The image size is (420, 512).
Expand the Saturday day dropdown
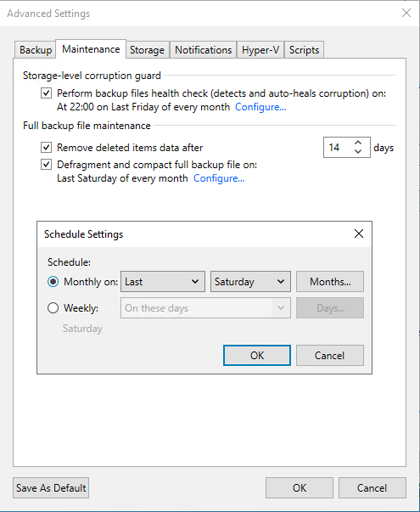point(250,282)
